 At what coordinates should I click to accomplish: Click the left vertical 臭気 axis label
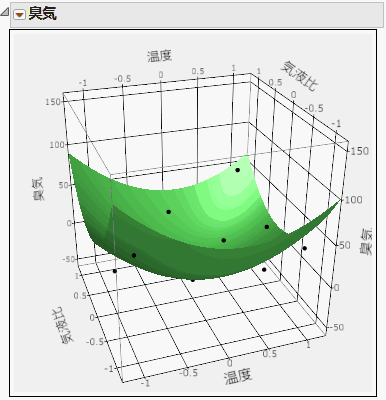point(38,189)
